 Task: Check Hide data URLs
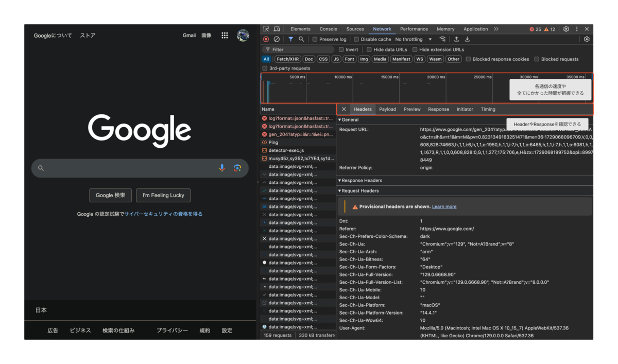coord(369,49)
